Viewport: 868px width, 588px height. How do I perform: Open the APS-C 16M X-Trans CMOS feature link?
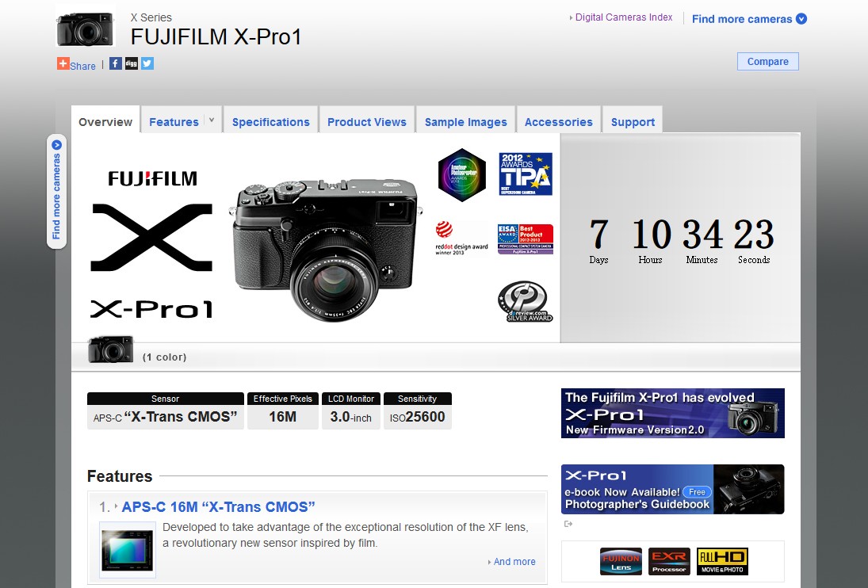[x=218, y=506]
